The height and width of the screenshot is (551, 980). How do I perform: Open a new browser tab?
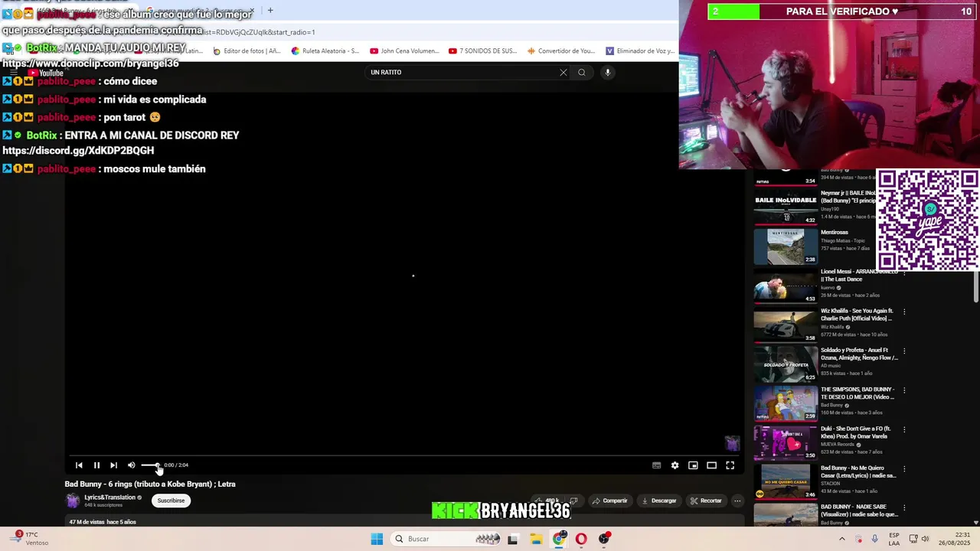269,11
